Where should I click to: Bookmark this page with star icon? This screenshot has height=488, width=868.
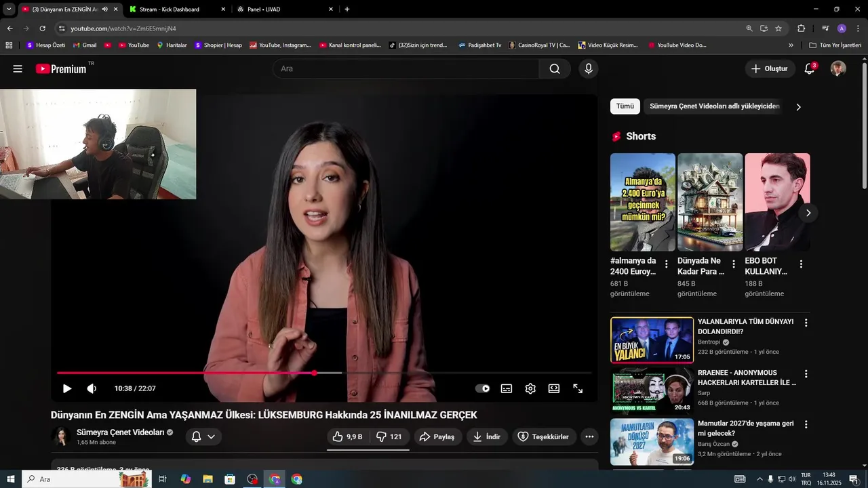tap(778, 28)
